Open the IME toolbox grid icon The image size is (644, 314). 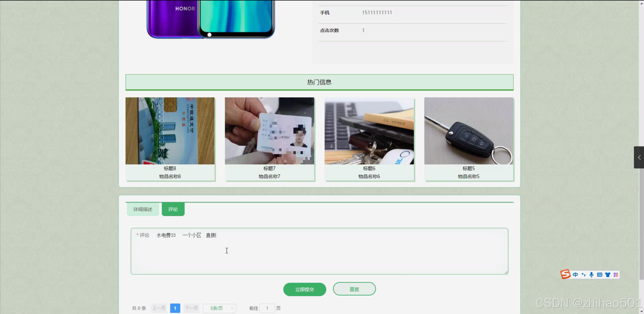pos(616,275)
